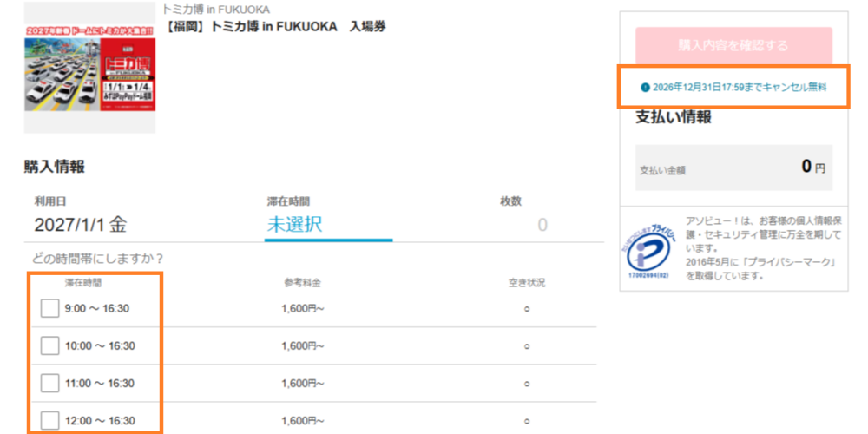Screen dimensions: 868x434
Task: Check the 10:00 ～ 16:30 time slot
Action: point(49,346)
